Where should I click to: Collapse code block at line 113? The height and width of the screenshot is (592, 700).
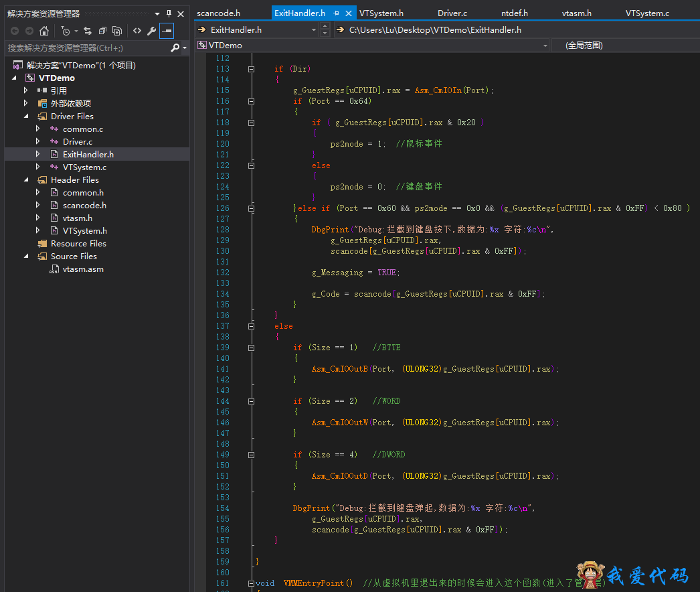click(252, 69)
